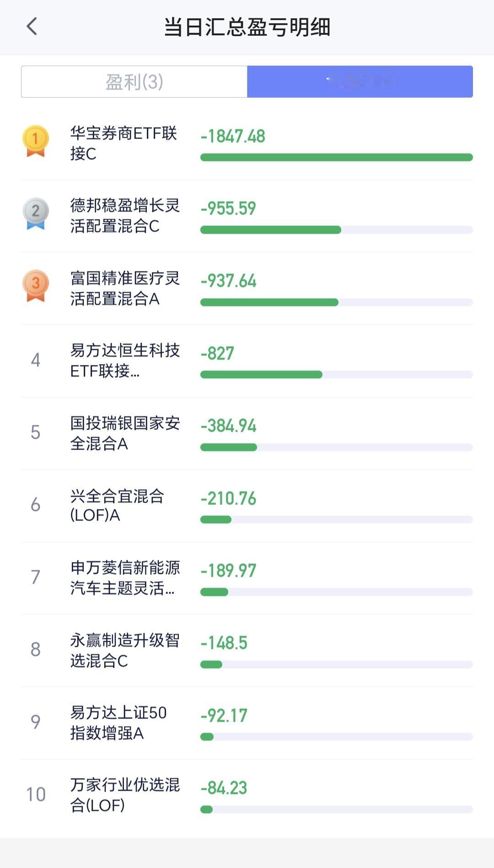The width and height of the screenshot is (494, 868).
Task: Select 申万菱信新能源汽车主题 fund row
Action: [x=247, y=578]
